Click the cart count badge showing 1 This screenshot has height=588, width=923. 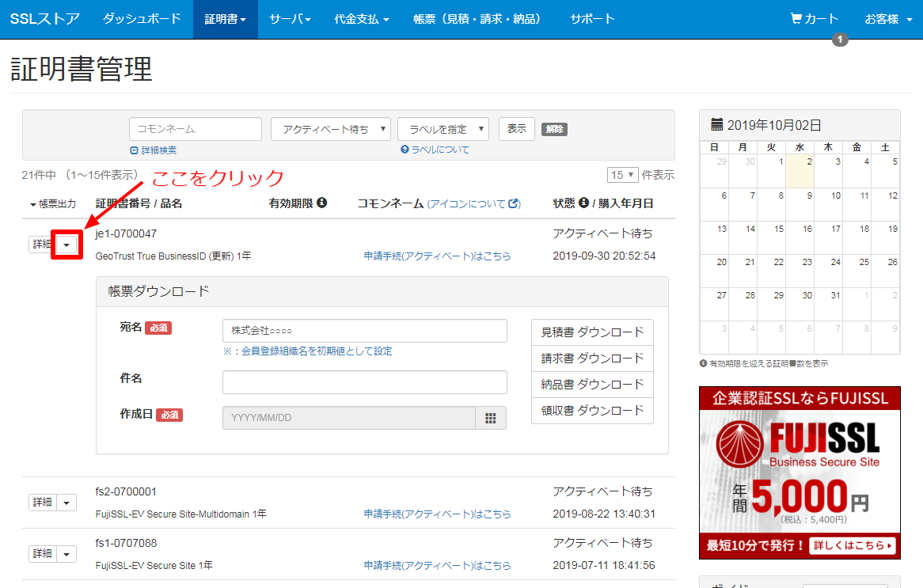coord(840,40)
